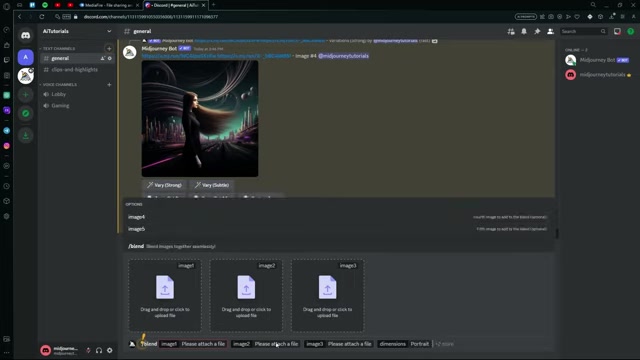Select midjourneytutorials in member list
The image size is (640, 360).
(x=598, y=75)
